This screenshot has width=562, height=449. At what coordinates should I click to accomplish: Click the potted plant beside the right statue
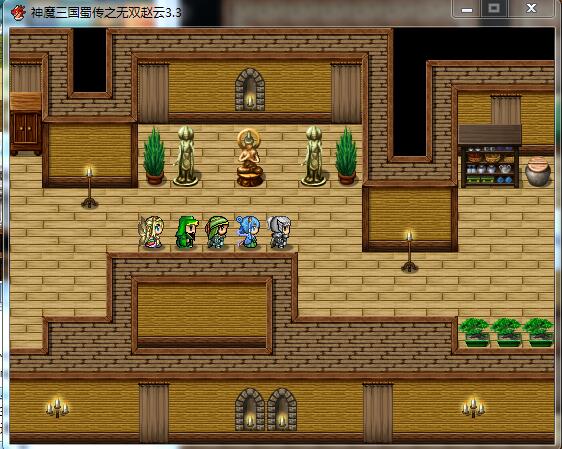click(346, 156)
